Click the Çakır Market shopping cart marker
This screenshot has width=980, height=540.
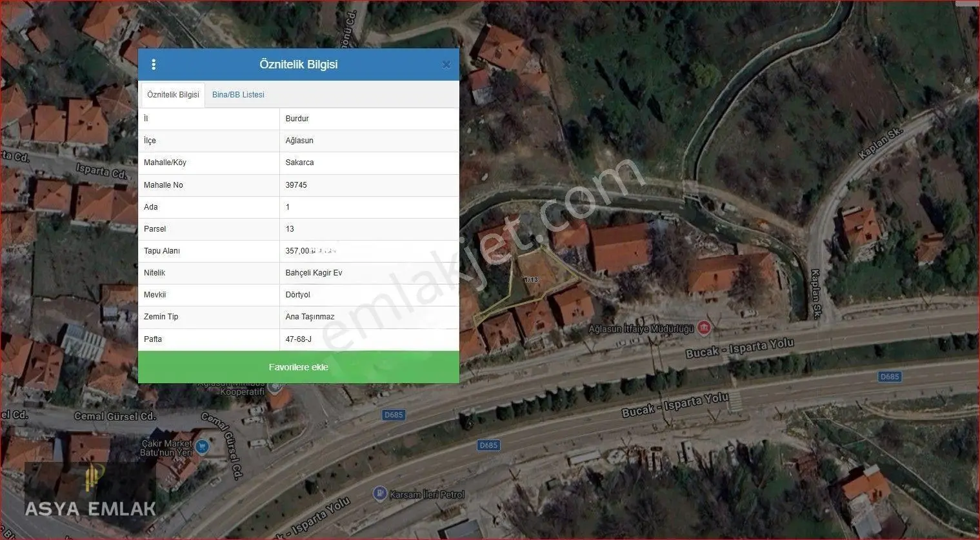point(202,446)
